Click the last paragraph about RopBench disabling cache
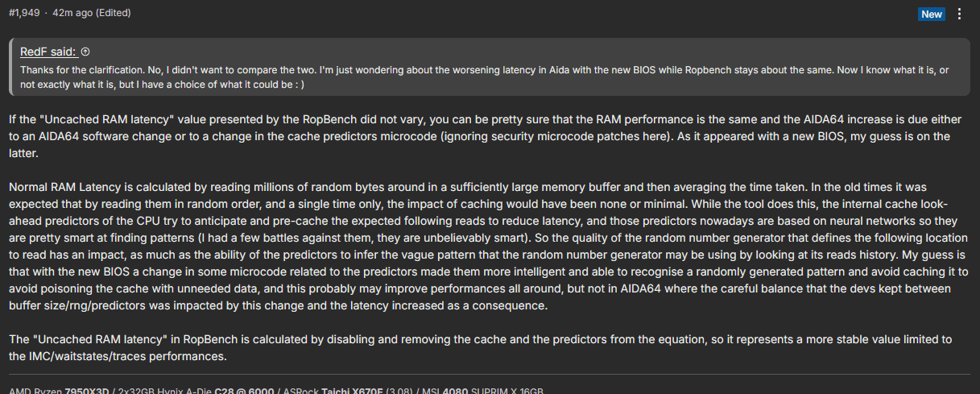 click(x=480, y=347)
